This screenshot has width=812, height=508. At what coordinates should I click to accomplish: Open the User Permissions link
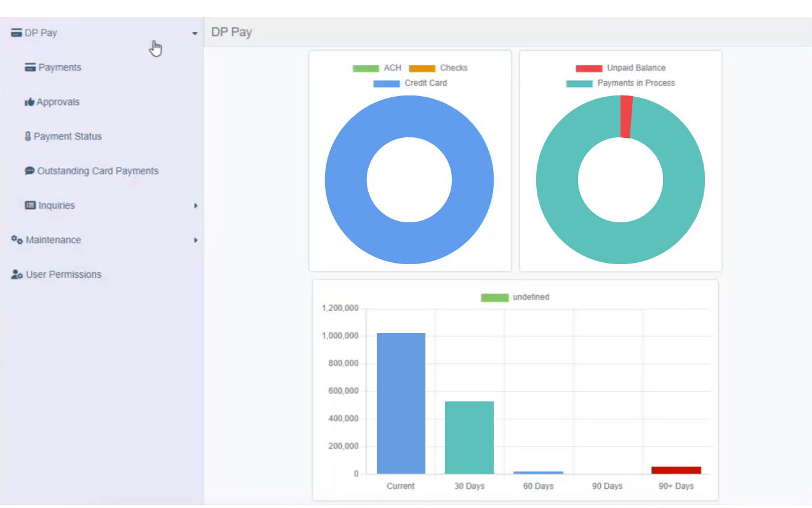(x=63, y=275)
